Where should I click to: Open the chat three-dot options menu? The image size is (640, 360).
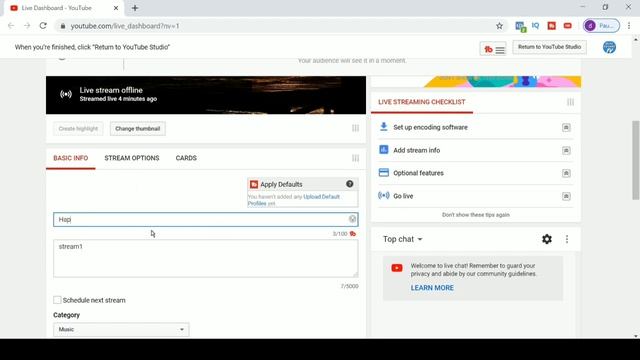[567, 239]
